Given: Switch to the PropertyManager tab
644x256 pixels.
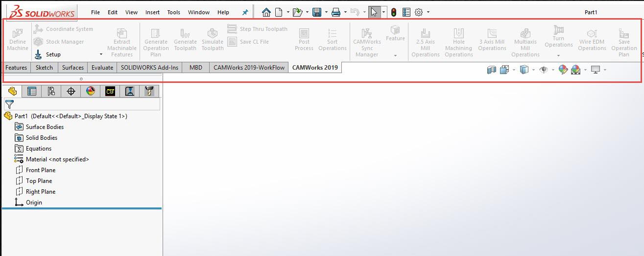Looking at the screenshot, I should [x=32, y=91].
